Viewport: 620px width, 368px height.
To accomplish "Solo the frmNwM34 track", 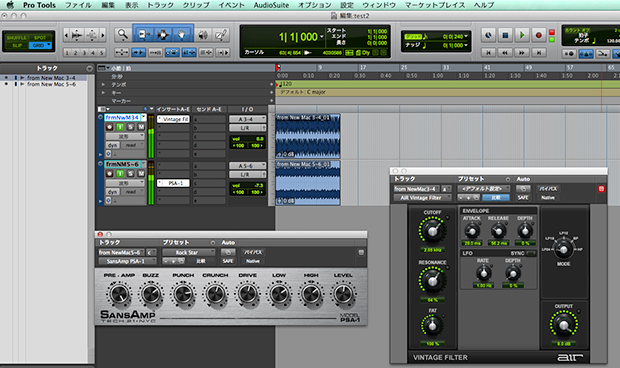I will (130, 127).
